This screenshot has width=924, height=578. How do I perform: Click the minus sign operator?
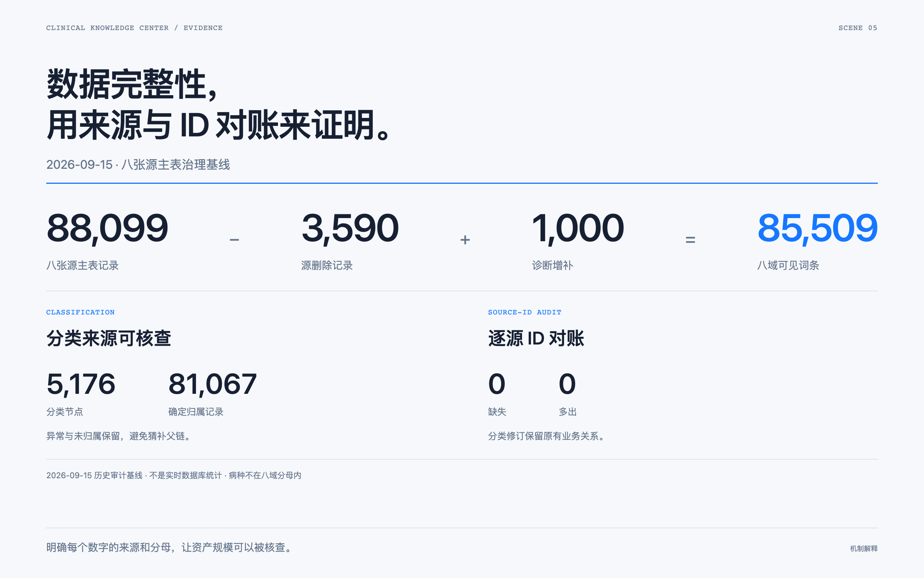(234, 240)
